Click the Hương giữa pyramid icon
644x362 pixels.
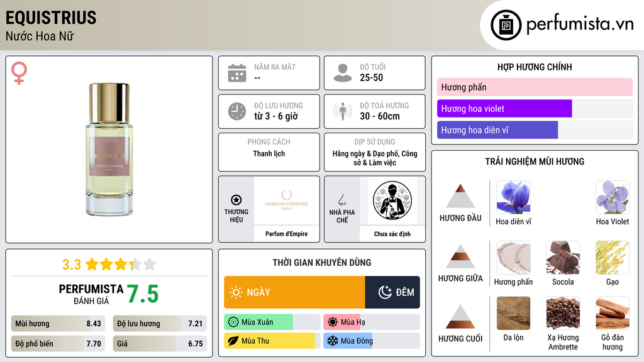pos(460,256)
